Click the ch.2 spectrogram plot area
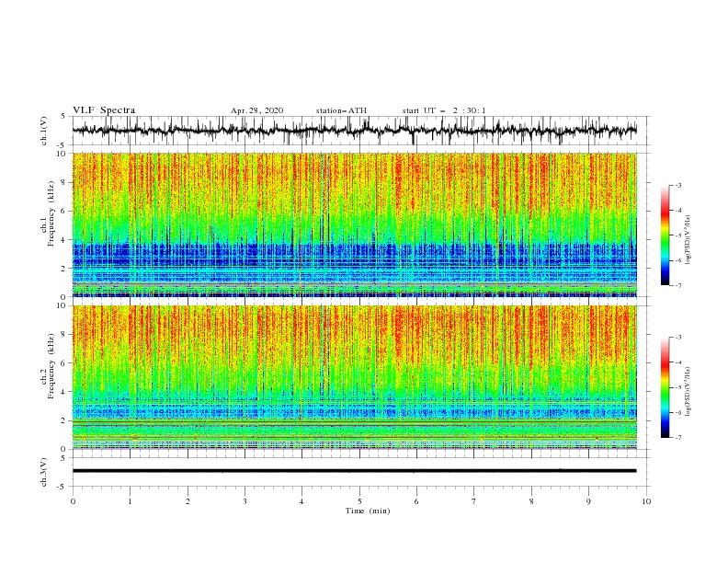728x563 pixels. click(354, 377)
